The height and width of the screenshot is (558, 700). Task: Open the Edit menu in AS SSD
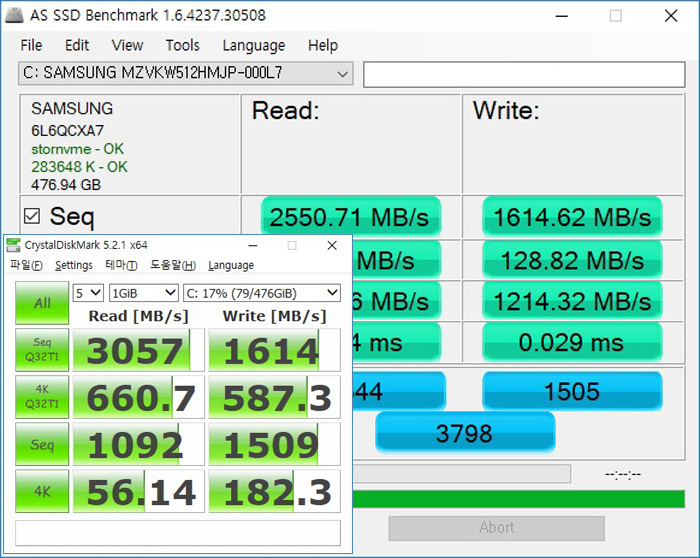pyautogui.click(x=77, y=45)
